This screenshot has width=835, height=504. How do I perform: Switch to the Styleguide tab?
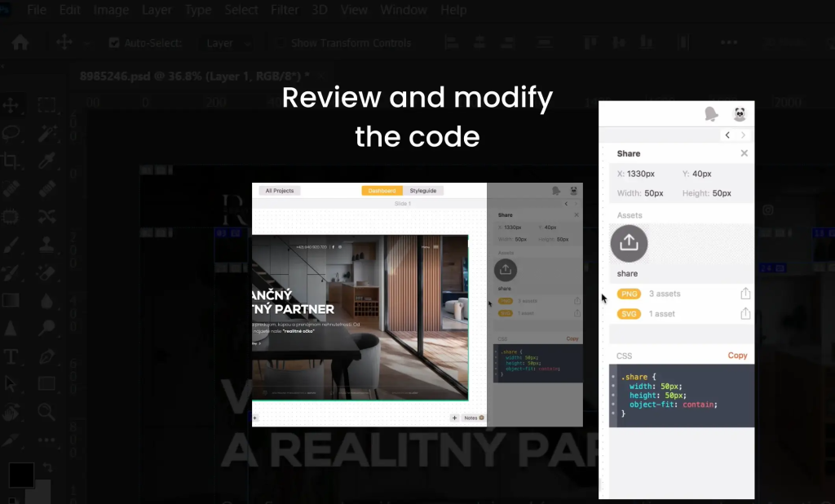422,190
